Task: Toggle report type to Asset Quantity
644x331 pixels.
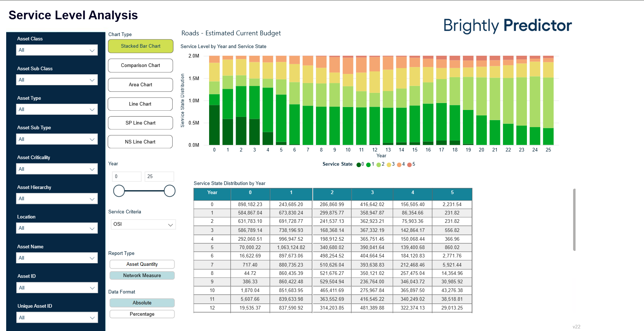Action: coord(142,264)
